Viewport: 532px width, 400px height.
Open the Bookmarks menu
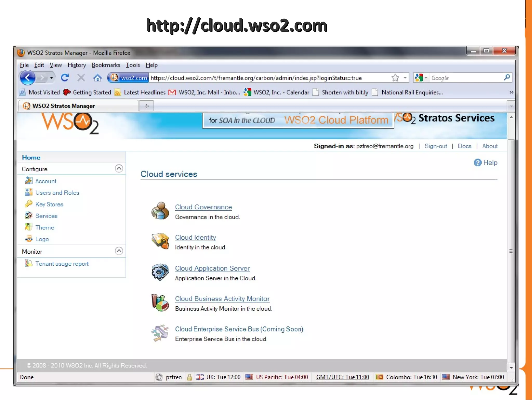tap(106, 65)
